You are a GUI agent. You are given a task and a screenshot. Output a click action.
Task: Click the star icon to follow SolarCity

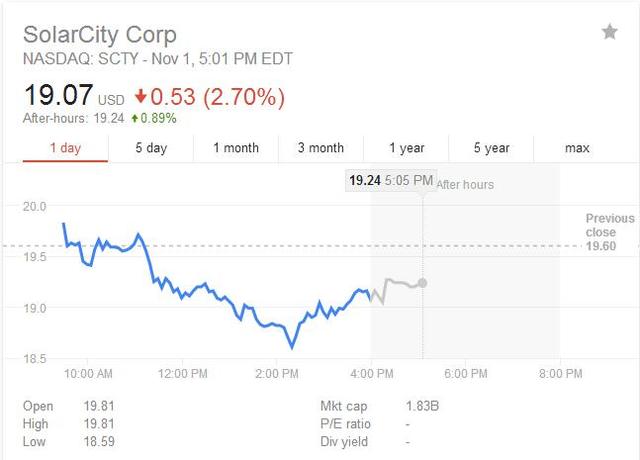609,32
